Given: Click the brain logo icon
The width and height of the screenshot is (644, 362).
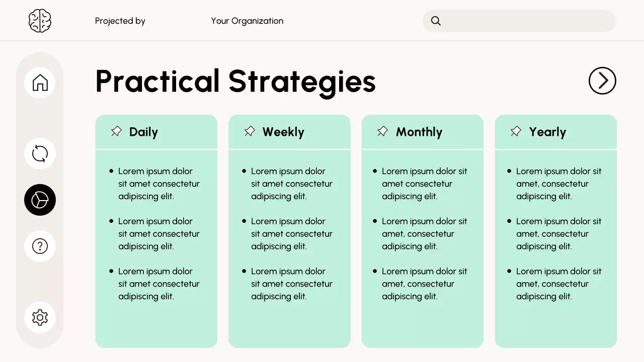Looking at the screenshot, I should coord(40,21).
